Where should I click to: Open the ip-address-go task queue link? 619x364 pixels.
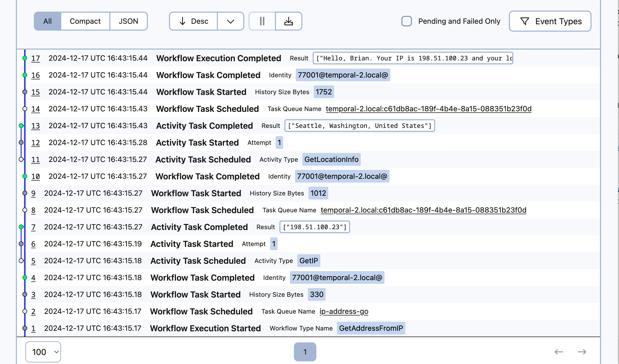click(344, 311)
